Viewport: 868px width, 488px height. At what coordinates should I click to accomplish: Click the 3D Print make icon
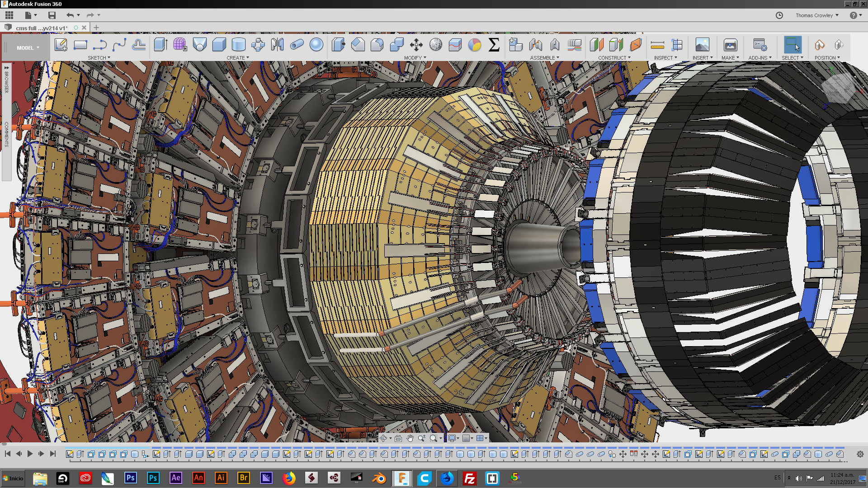point(730,45)
